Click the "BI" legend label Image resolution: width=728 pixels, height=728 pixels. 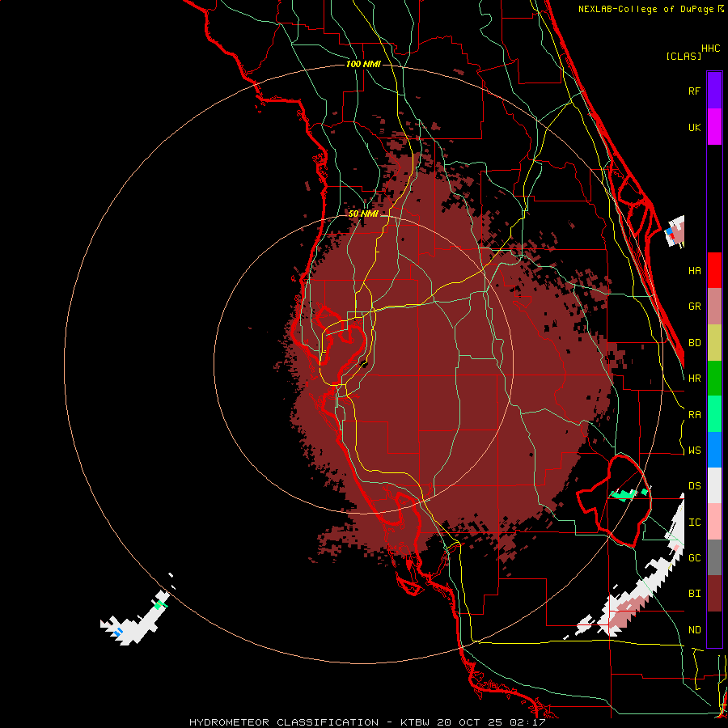[x=694, y=594]
